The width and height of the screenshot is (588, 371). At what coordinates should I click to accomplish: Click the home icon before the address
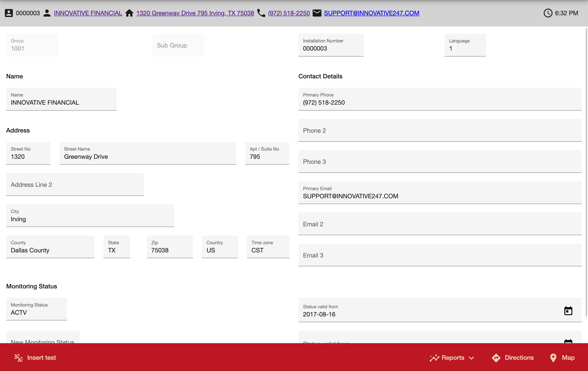click(129, 13)
